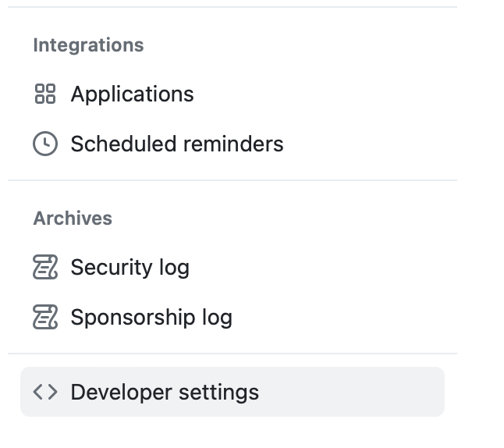Click the divider line above Integrations heading
The width and height of the screenshot is (504, 448).
click(x=232, y=7)
